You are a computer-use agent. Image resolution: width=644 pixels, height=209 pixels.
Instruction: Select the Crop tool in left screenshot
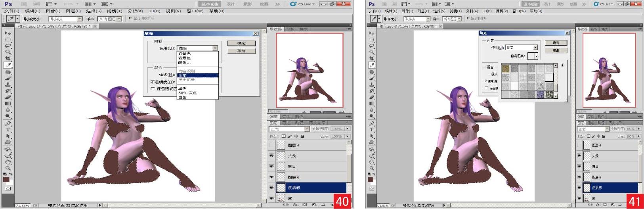point(8,59)
